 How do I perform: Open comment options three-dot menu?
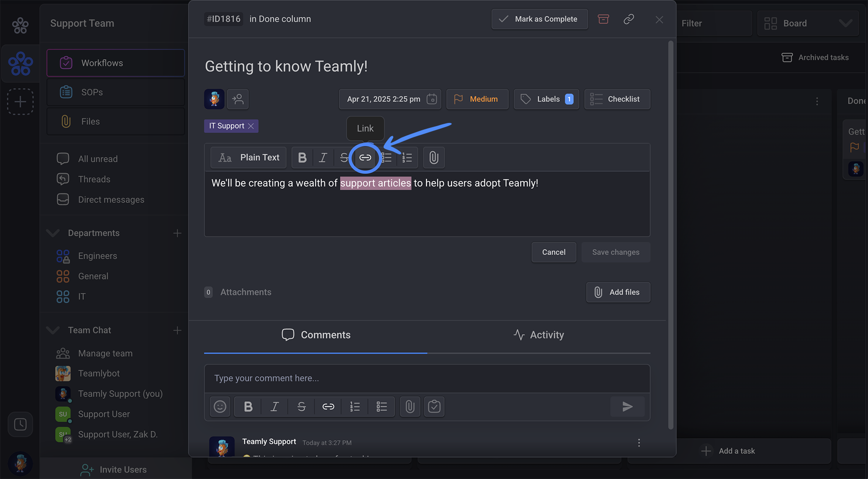point(639,443)
